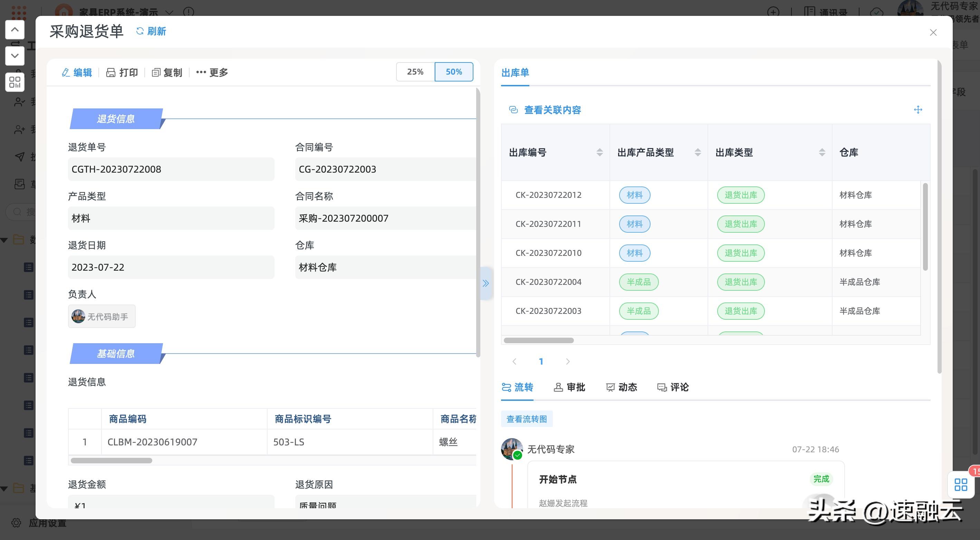Click the 复制 copy button
The image size is (980, 540).
(x=167, y=72)
